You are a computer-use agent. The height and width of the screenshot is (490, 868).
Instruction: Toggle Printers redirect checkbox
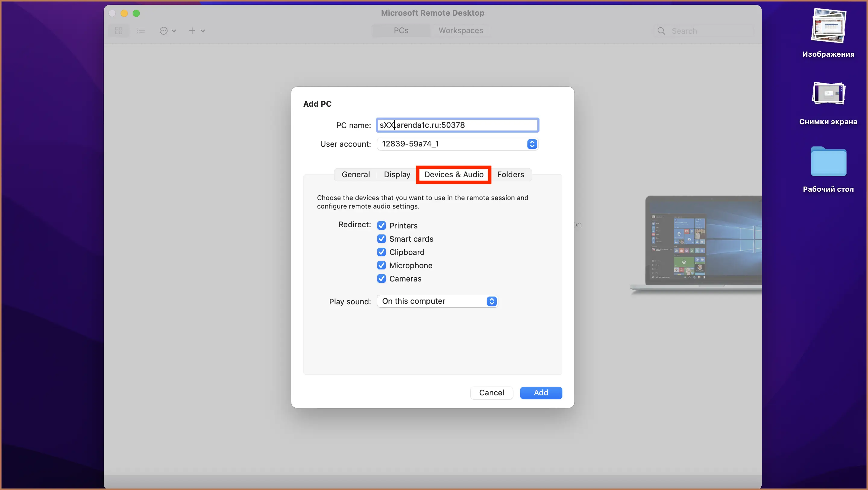click(382, 225)
